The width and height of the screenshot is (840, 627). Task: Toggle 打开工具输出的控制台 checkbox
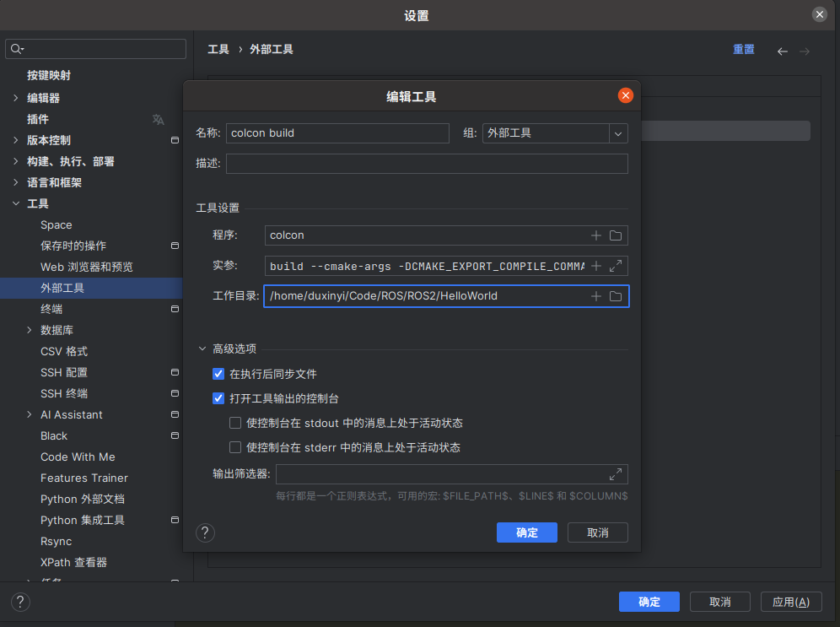tap(218, 398)
